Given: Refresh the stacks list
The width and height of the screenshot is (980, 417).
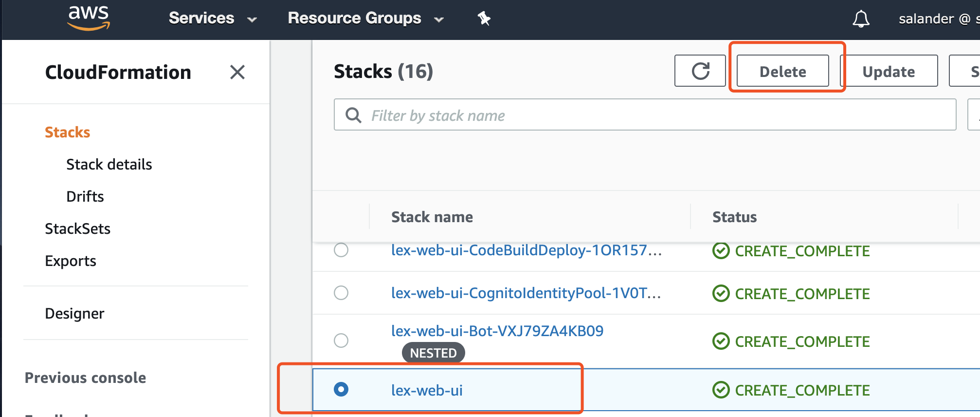Looking at the screenshot, I should [700, 71].
